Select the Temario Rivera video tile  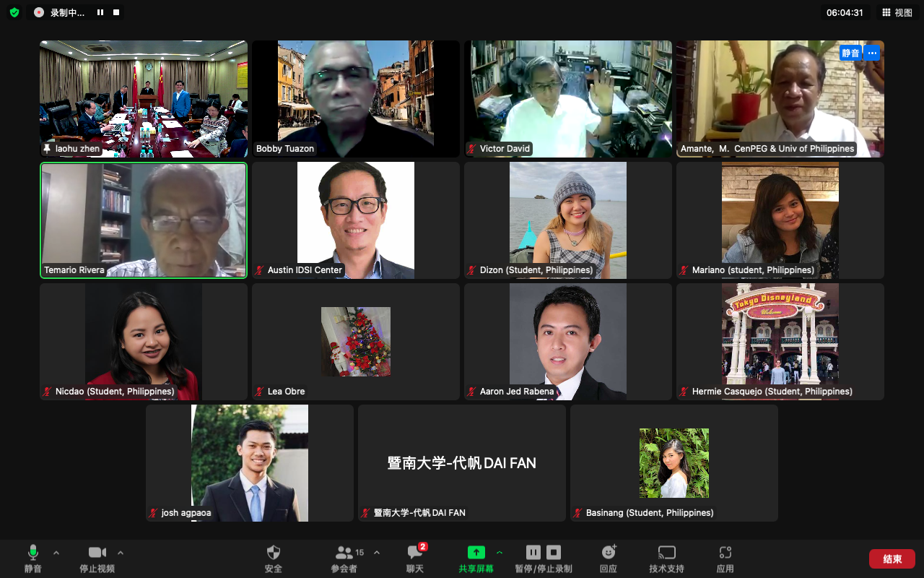[x=144, y=220]
